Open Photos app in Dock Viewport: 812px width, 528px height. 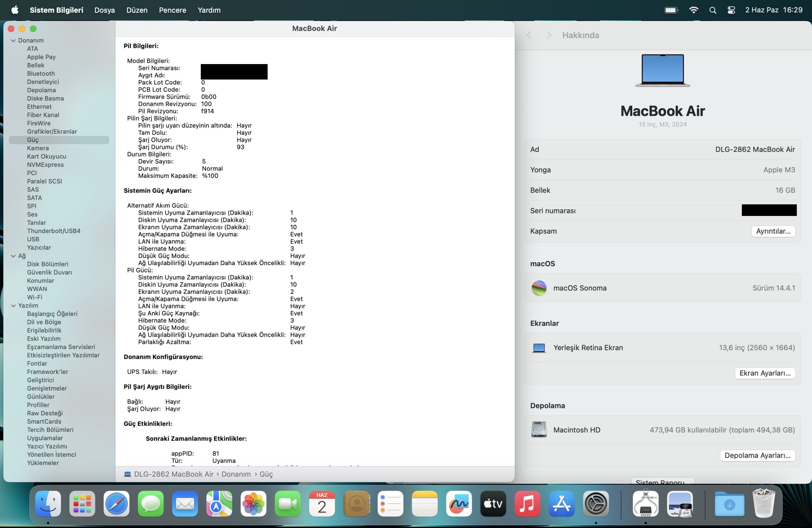click(253, 504)
